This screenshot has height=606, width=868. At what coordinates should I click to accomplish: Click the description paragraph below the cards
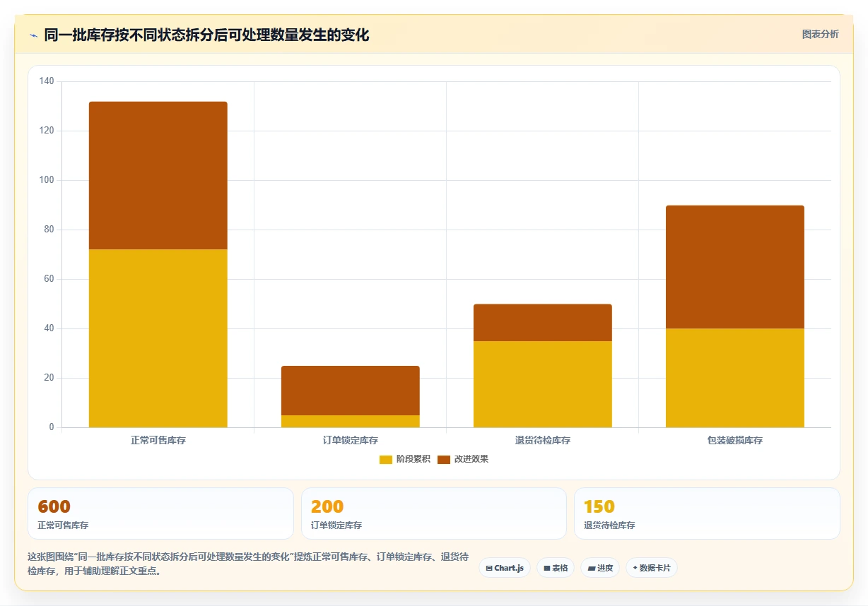pos(247,564)
